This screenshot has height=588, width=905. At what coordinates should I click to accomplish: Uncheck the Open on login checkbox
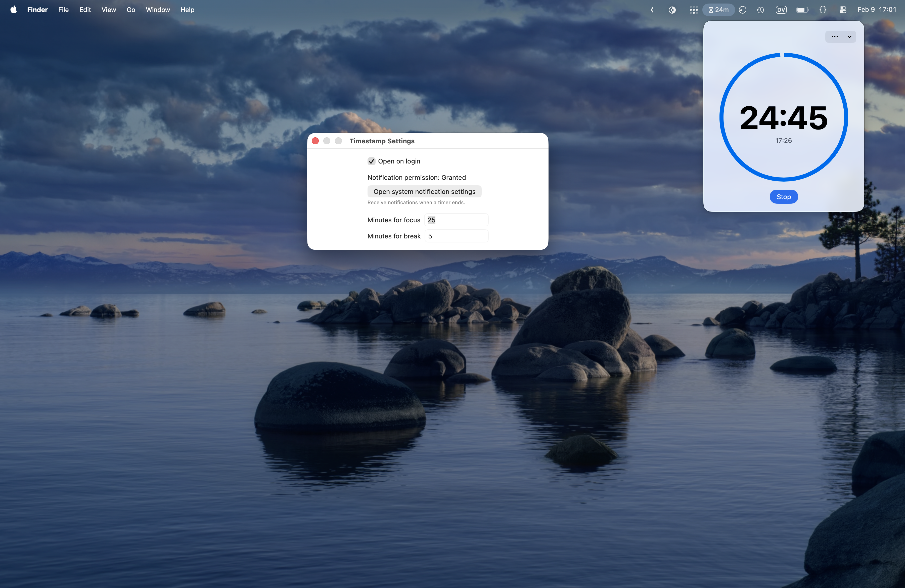click(372, 161)
